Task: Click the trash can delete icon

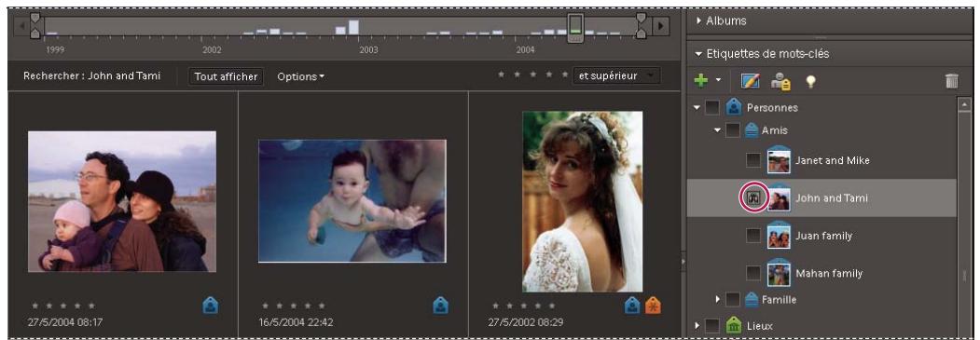Action: (x=951, y=81)
